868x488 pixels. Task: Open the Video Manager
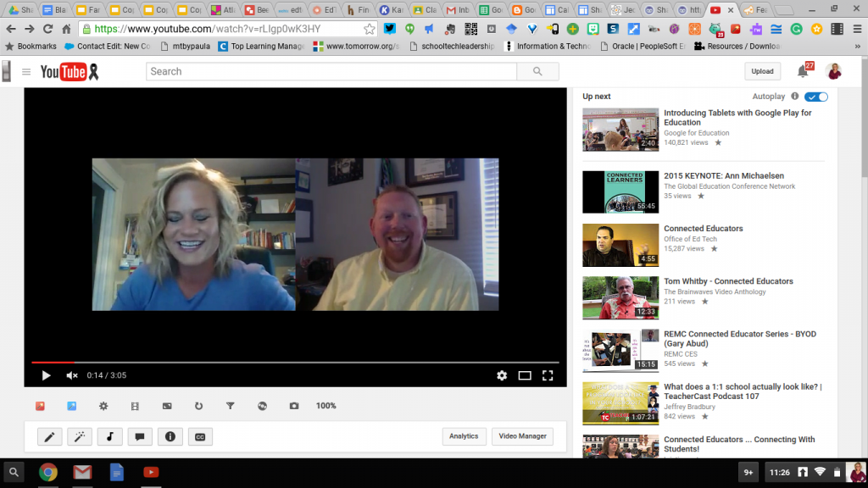521,435
